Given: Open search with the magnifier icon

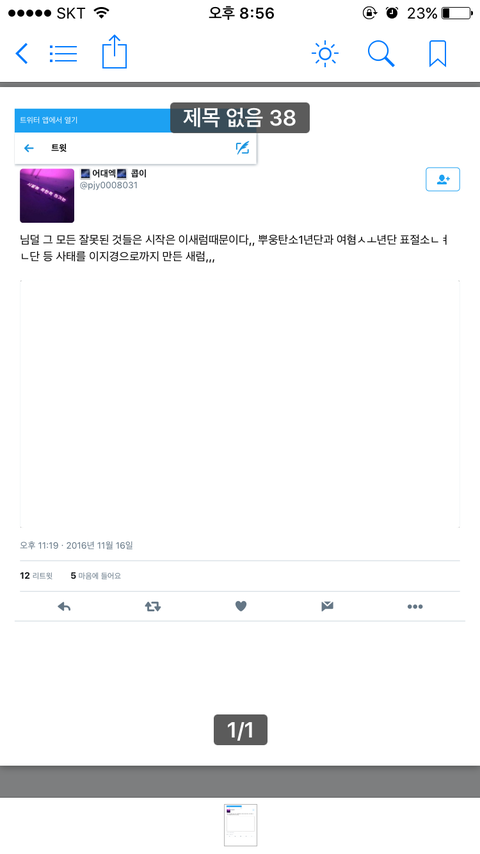Looking at the screenshot, I should coord(381,53).
